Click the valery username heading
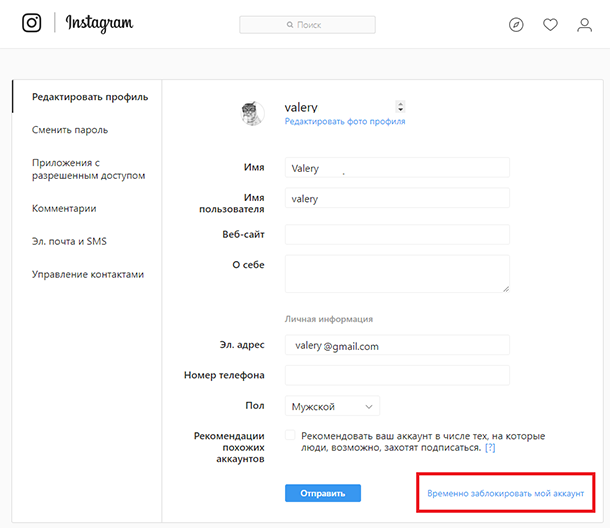Viewport: 610px width, 528px height. click(301, 107)
